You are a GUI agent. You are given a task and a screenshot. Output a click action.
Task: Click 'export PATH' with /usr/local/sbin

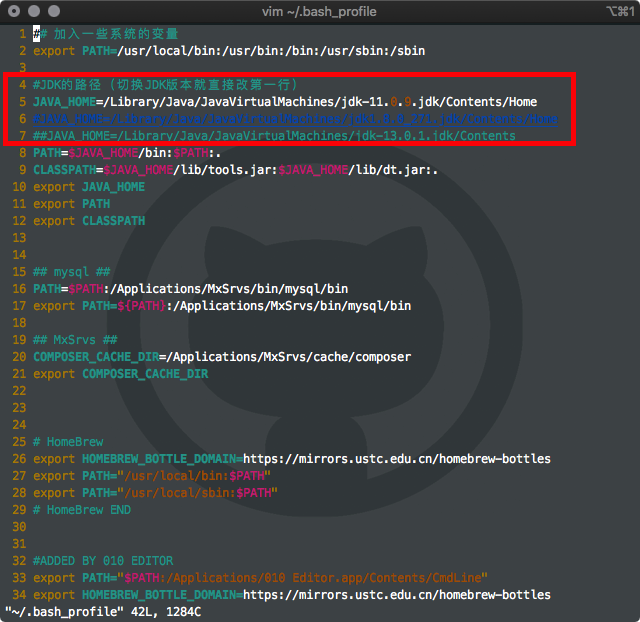155,493
